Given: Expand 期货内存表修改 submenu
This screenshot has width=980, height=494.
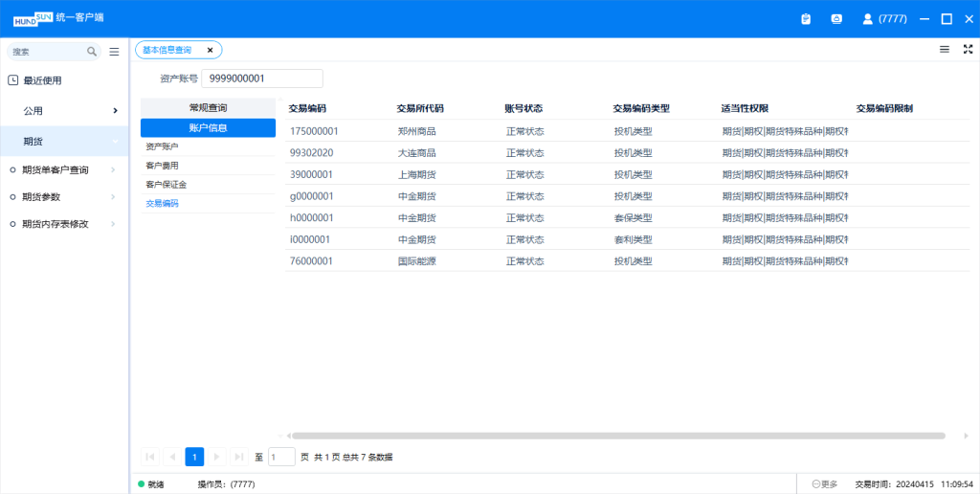Looking at the screenshot, I should click(x=113, y=224).
